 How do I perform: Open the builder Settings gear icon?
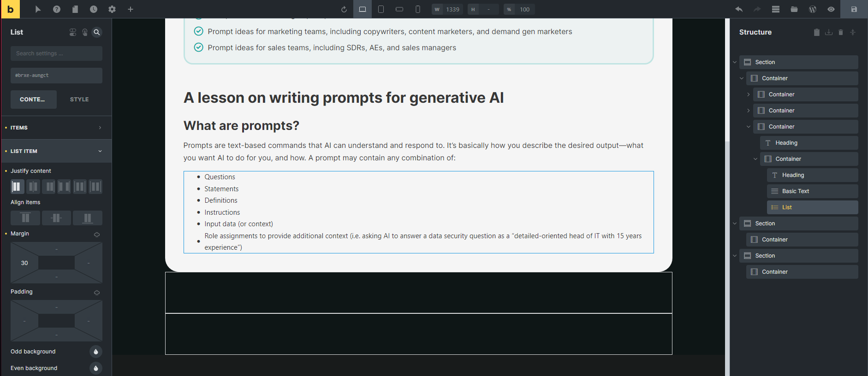point(112,9)
